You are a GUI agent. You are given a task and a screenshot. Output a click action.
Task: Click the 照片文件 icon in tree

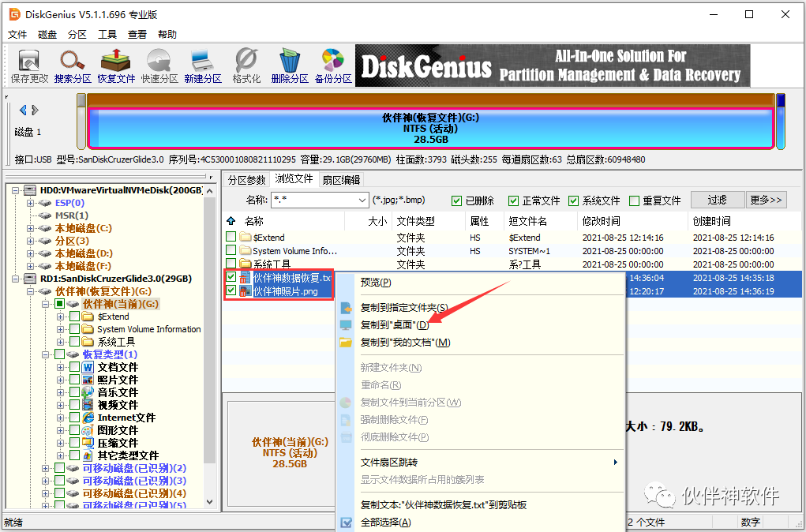(88, 380)
